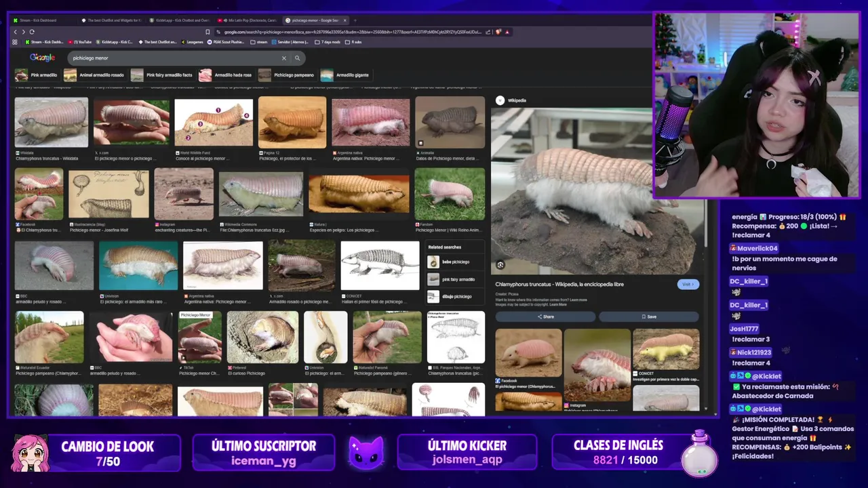Open Chlamyphorus truncatus Wikipedia title link
The height and width of the screenshot is (488, 868).
pyautogui.click(x=559, y=285)
